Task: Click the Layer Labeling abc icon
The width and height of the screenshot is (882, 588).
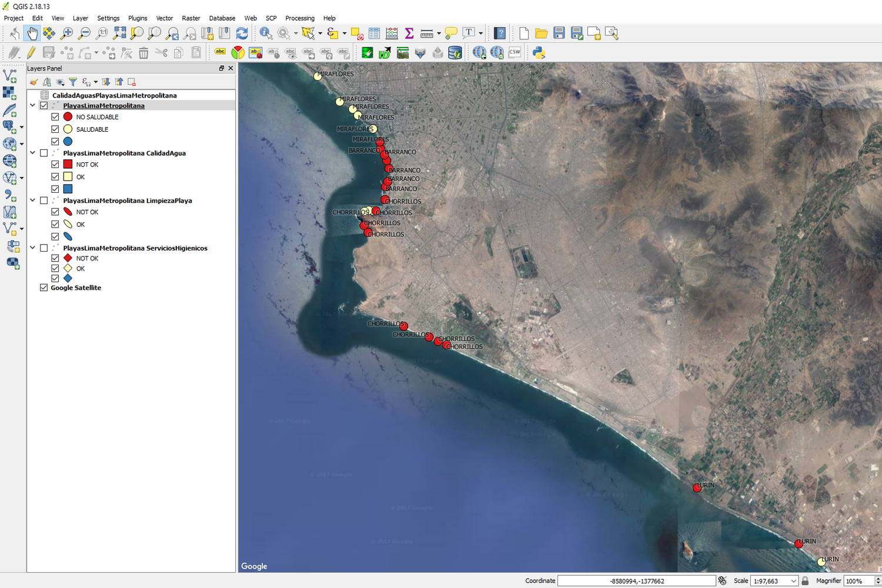Action: pos(220,53)
